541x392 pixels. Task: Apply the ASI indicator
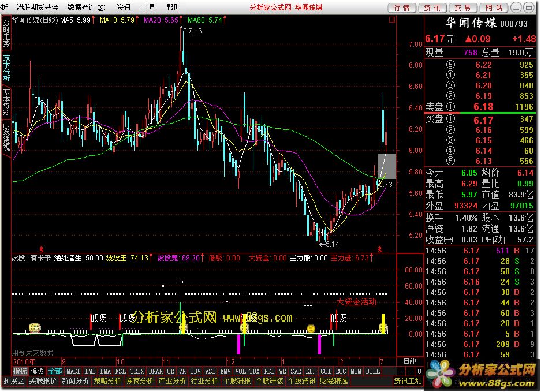click(211, 372)
